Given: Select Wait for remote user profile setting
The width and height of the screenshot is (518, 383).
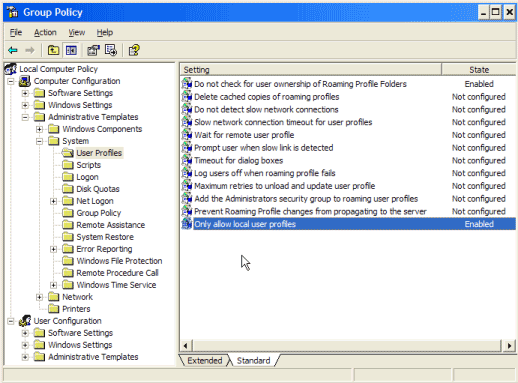Looking at the screenshot, I should tap(244, 135).
